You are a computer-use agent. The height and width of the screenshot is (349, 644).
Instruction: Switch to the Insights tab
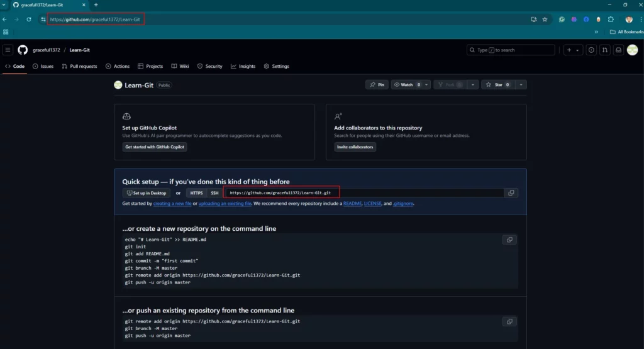click(243, 66)
